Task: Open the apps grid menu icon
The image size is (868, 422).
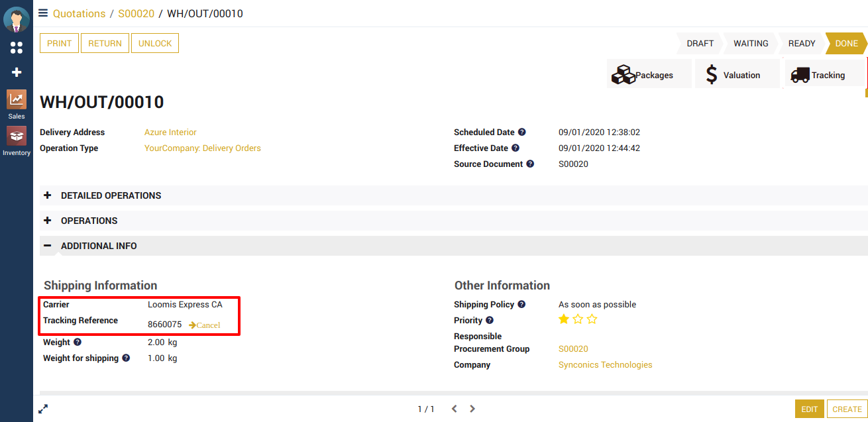Action: 17,48
